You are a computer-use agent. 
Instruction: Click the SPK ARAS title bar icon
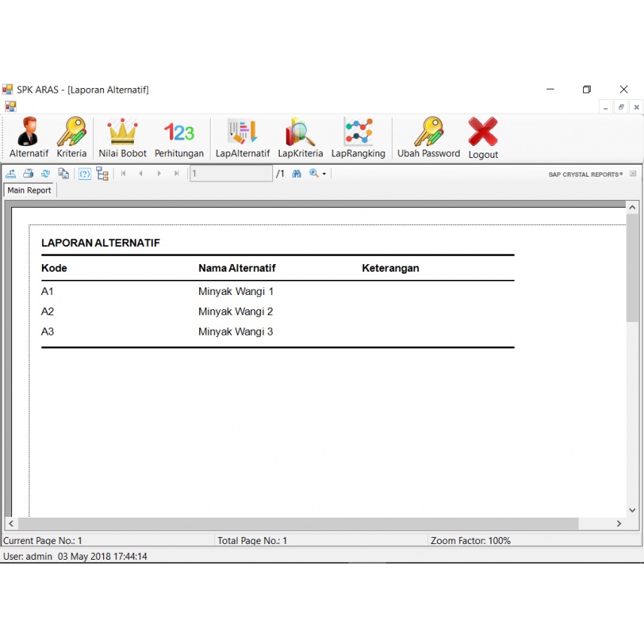(8, 90)
